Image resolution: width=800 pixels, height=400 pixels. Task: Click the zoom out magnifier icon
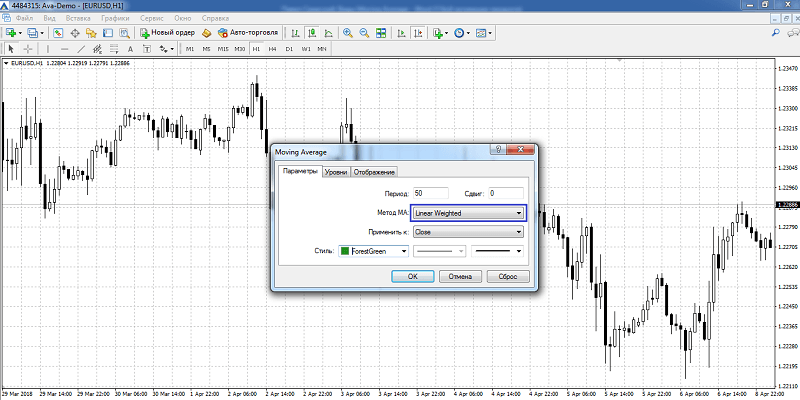pos(364,33)
